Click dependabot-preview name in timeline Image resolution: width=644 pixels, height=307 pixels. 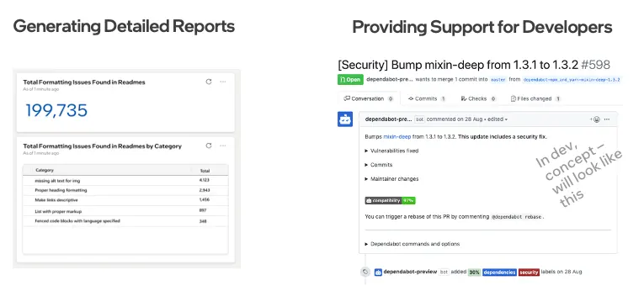[x=410, y=272]
